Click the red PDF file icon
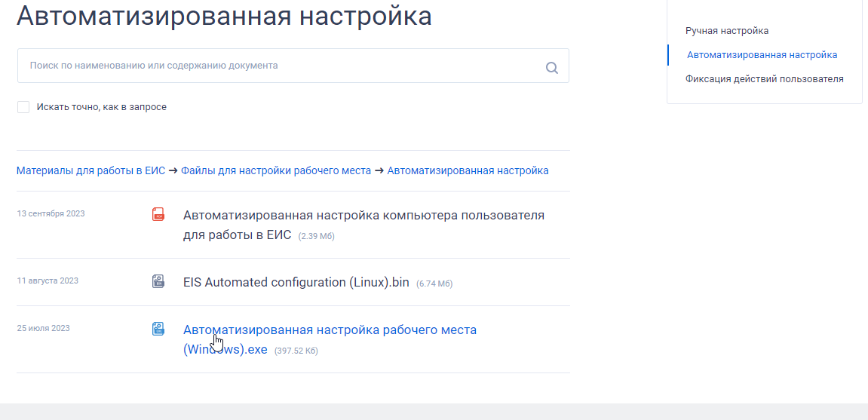Screen dimensions: 868x420 coord(158,215)
